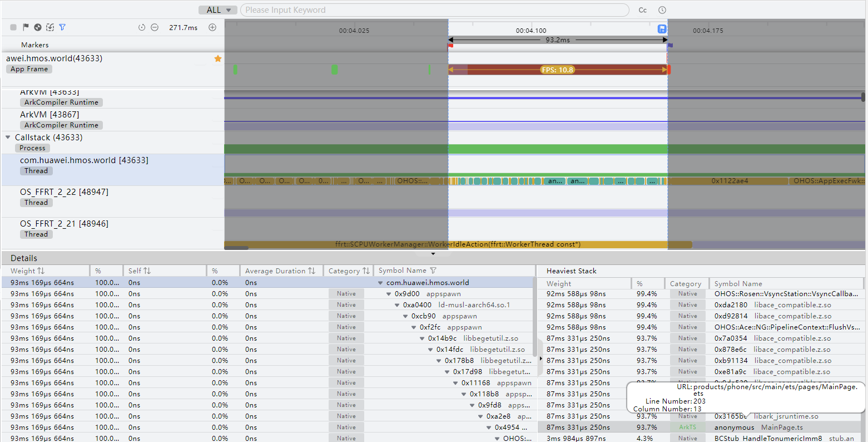Click the blue add-flag icon on ruler
The width and height of the screenshot is (868, 442).
click(x=662, y=29)
